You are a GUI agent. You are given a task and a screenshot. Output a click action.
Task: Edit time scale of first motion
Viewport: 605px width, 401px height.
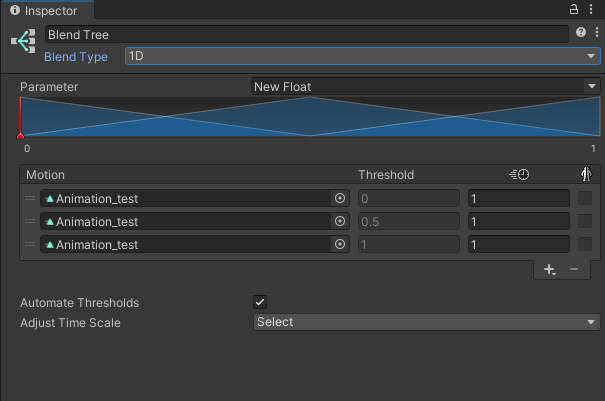coord(519,198)
